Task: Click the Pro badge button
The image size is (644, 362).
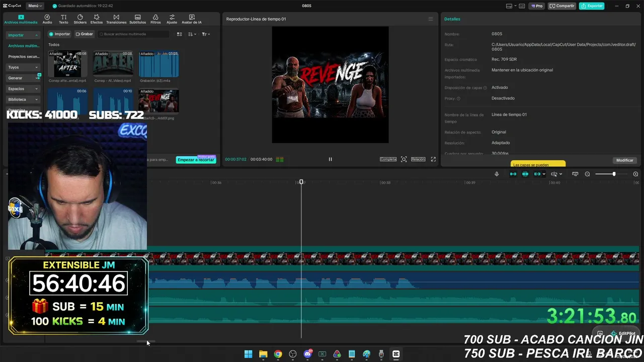Action: [536, 6]
